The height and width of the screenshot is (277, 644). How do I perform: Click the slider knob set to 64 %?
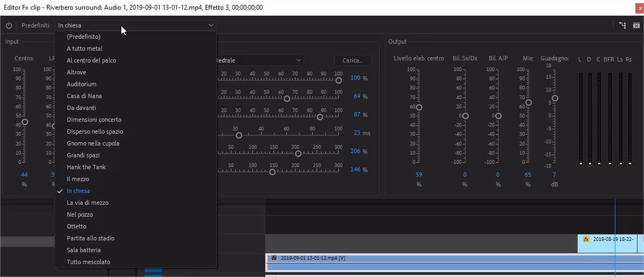287,99
